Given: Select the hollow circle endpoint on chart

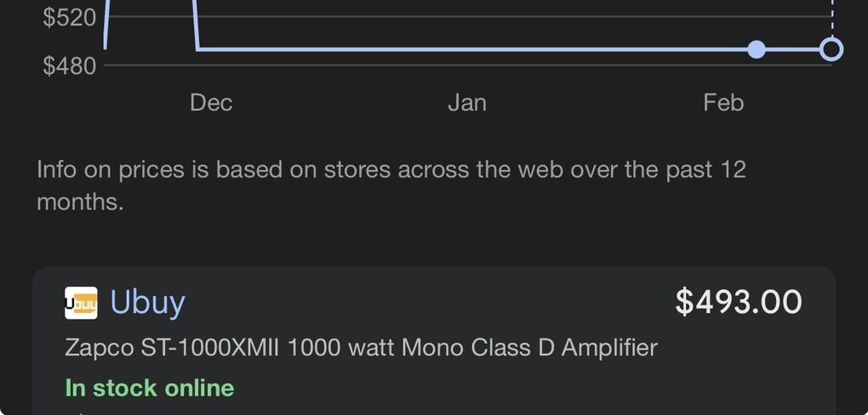Looking at the screenshot, I should coord(832,49).
